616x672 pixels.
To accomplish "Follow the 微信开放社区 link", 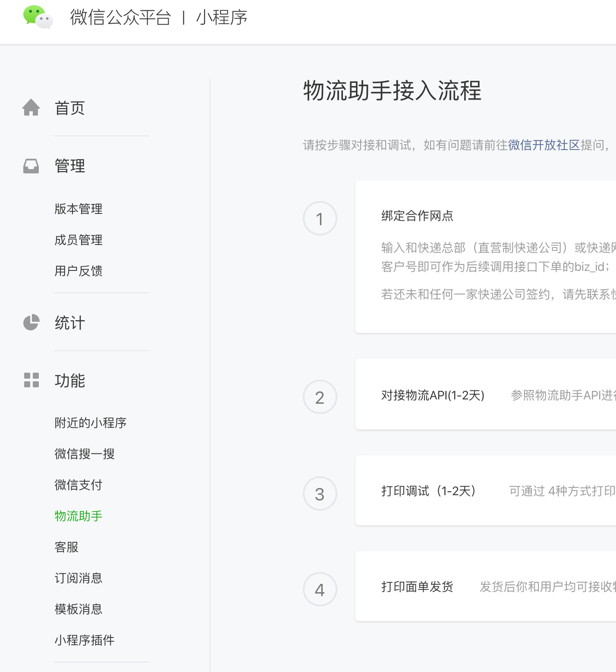I will coord(544,145).
